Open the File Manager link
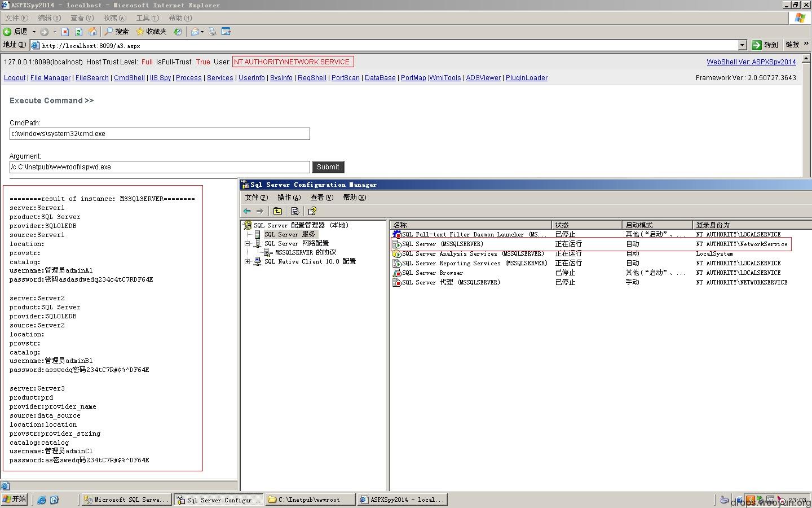The height and width of the screenshot is (508, 812). (50, 78)
